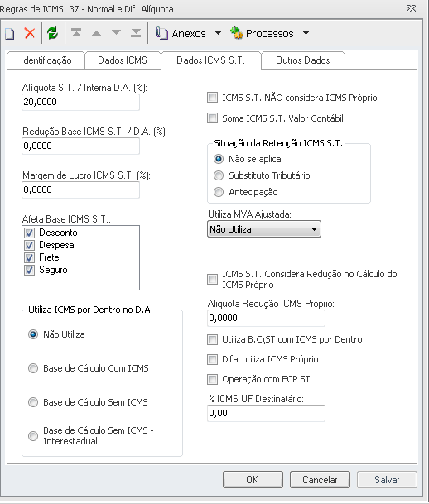Select Base de Cálculo Com ICMS option
This screenshot has width=429, height=504.
point(33,368)
